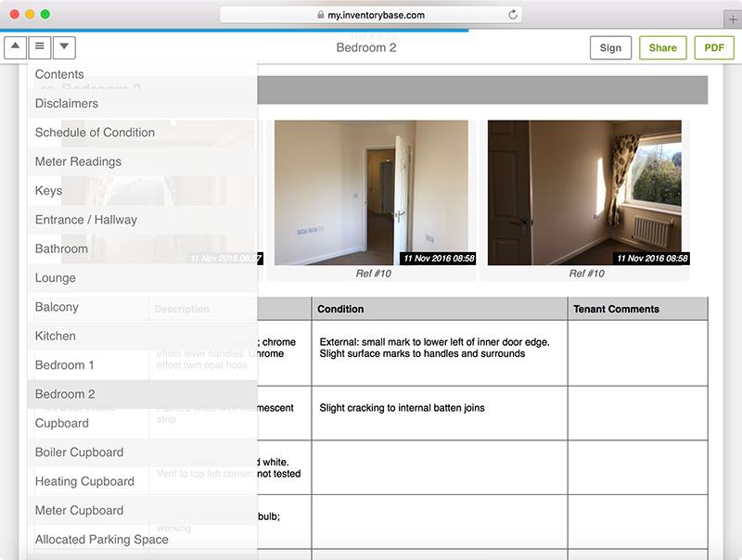Open the Cupboard section
This screenshot has height=560, width=742.
point(143,424)
